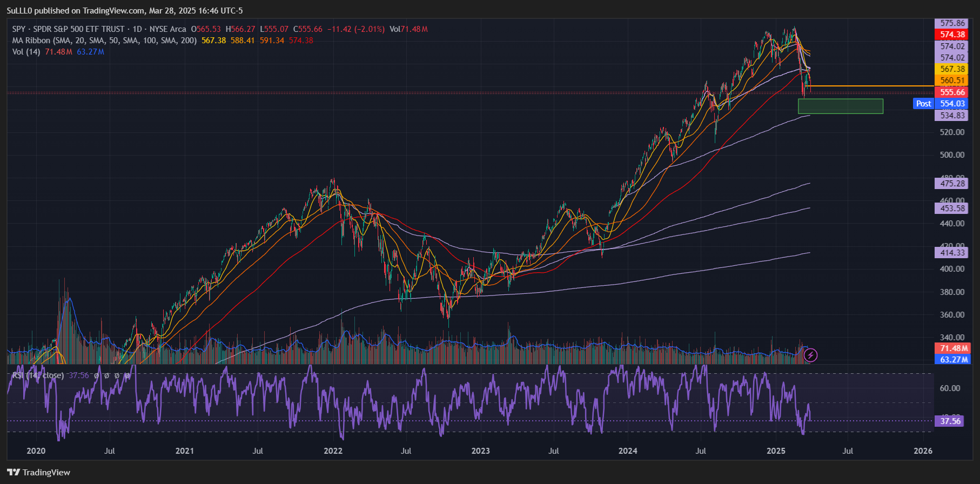This screenshot has width=980, height=484.
Task: Click the 500.00 price axis tick
Action: coord(952,154)
